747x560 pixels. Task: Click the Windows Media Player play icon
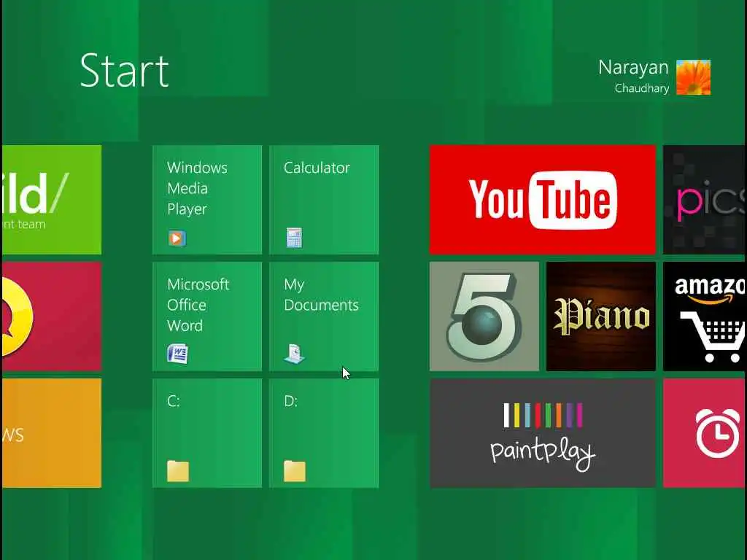(x=177, y=238)
